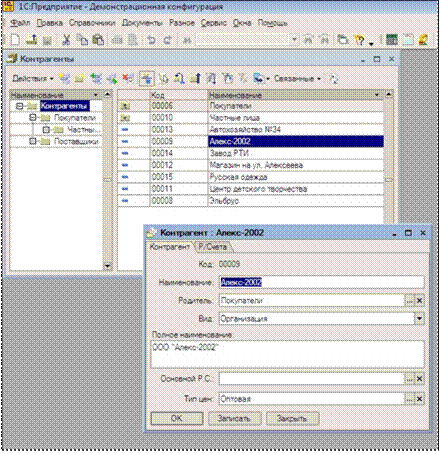Viewport: 441px width, 454px height.
Task: Open the Файл menu
Action: 20,23
